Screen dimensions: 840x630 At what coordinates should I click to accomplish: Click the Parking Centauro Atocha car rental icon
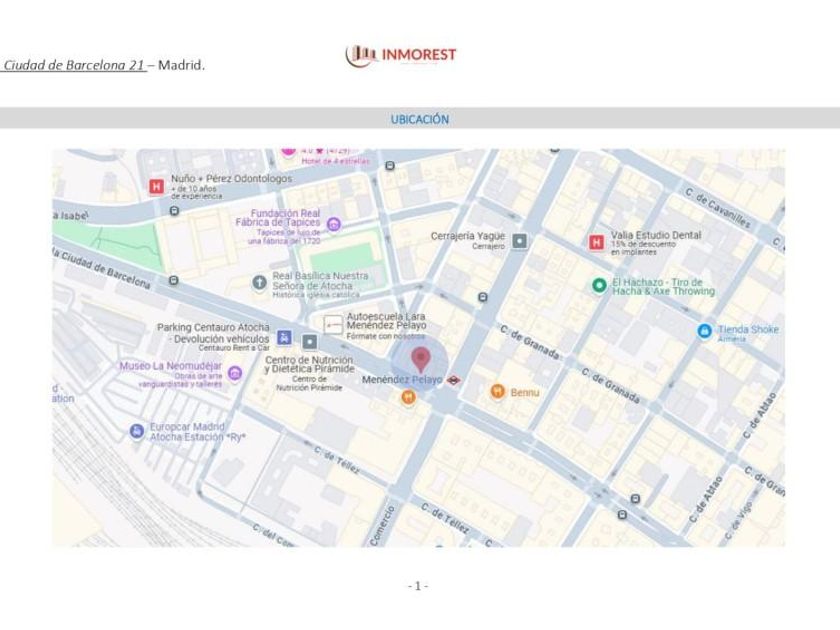[x=284, y=338]
